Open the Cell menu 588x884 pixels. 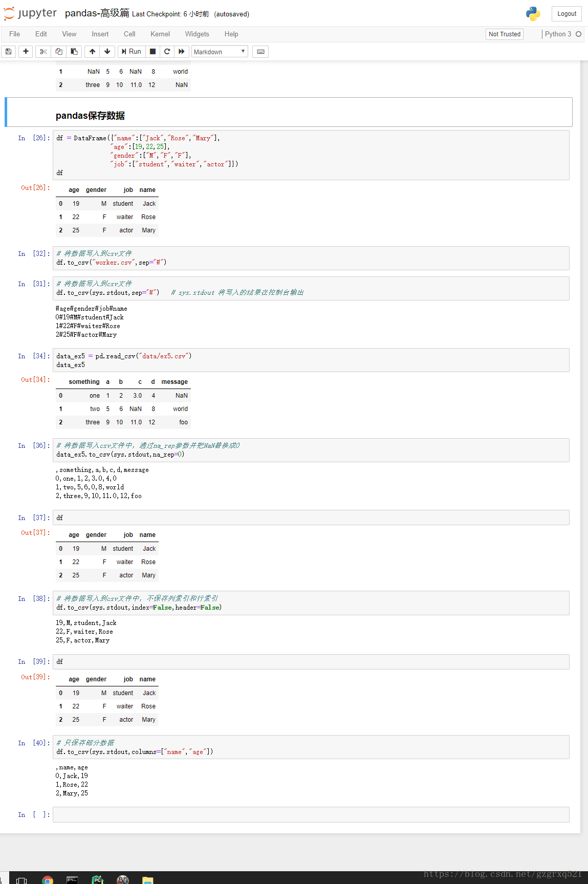[x=129, y=34]
